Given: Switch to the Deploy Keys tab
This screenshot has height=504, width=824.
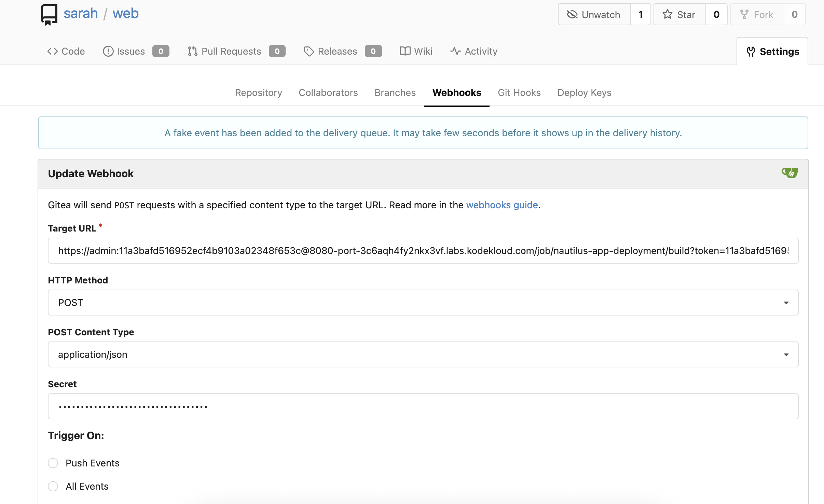Looking at the screenshot, I should point(584,93).
